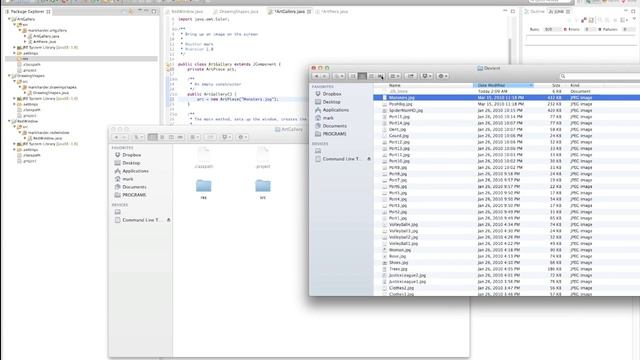The height and width of the screenshot is (360, 640).
Task: Select the Clothes2.jpg file
Action: click(401, 288)
